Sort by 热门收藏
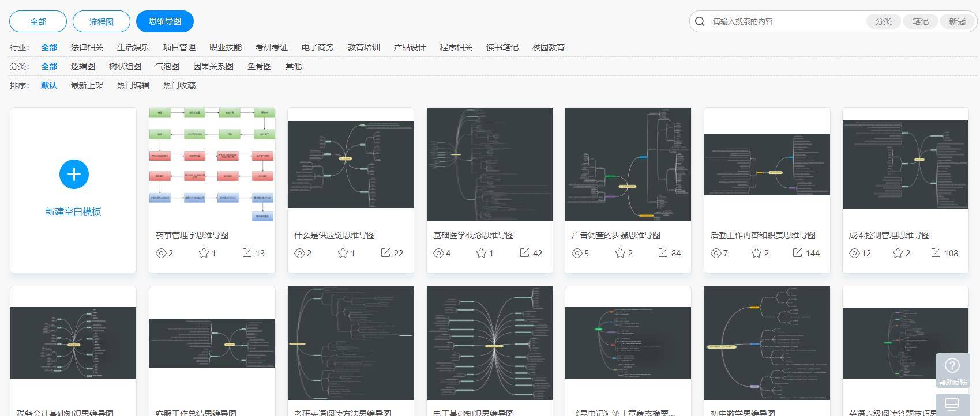980x416 pixels. [x=179, y=85]
